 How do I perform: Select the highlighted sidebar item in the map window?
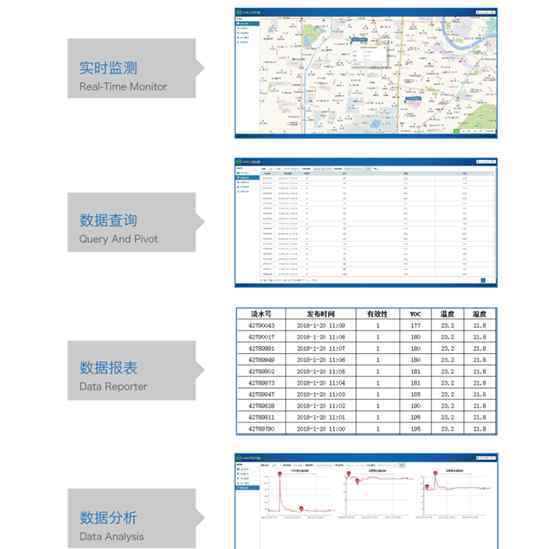248,23
